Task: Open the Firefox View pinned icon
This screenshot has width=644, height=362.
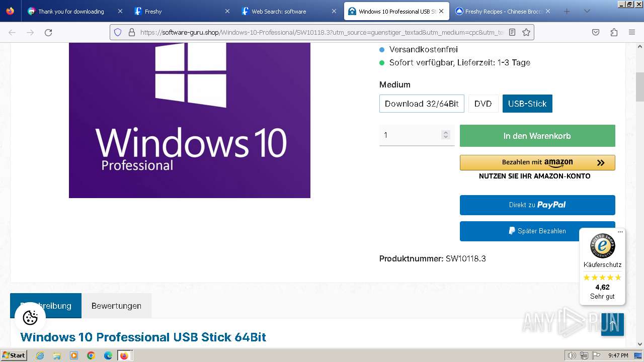Action: tap(10, 11)
